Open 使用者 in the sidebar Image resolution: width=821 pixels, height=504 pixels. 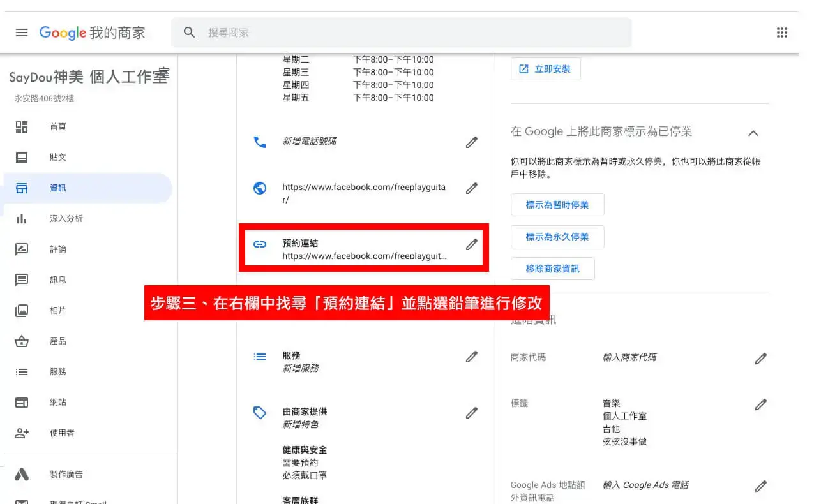(88, 433)
